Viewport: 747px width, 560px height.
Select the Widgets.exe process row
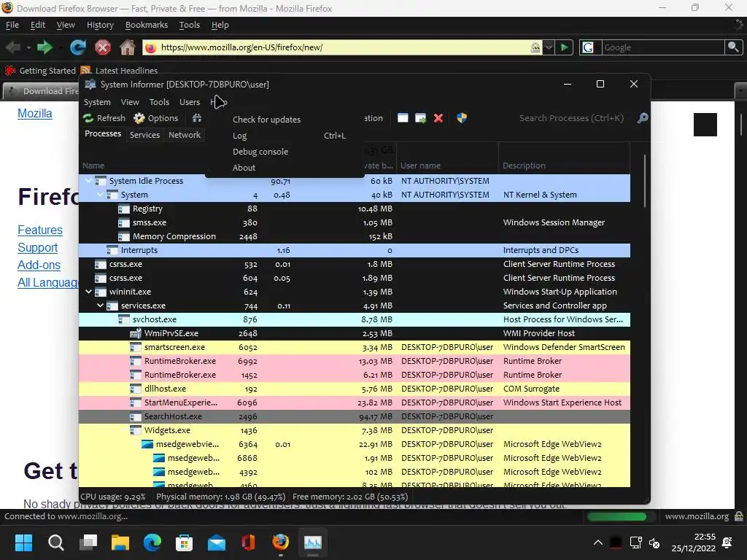pos(355,430)
